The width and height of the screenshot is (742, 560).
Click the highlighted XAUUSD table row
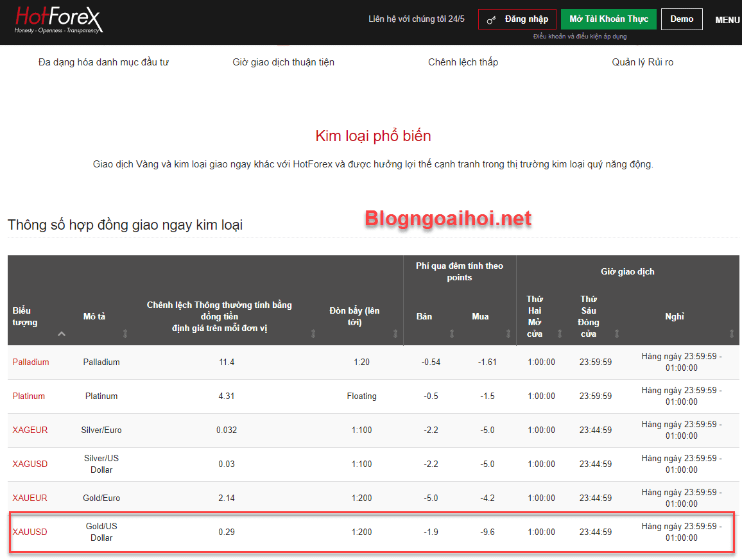pyautogui.click(x=371, y=532)
